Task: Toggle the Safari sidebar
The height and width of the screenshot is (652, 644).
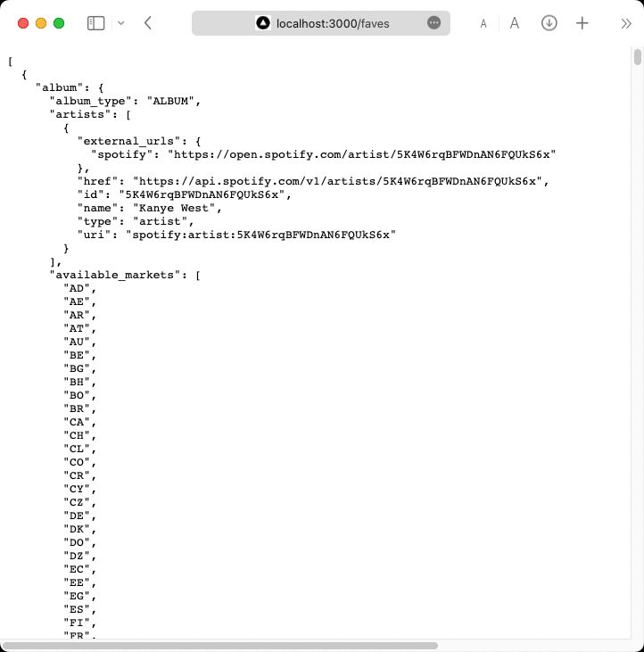Action: (x=95, y=23)
